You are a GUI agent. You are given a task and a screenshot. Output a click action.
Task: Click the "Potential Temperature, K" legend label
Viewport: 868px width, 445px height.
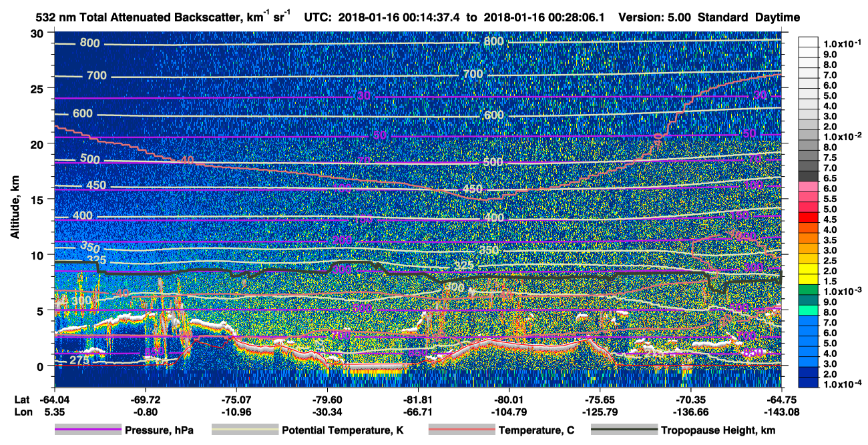[343, 431]
